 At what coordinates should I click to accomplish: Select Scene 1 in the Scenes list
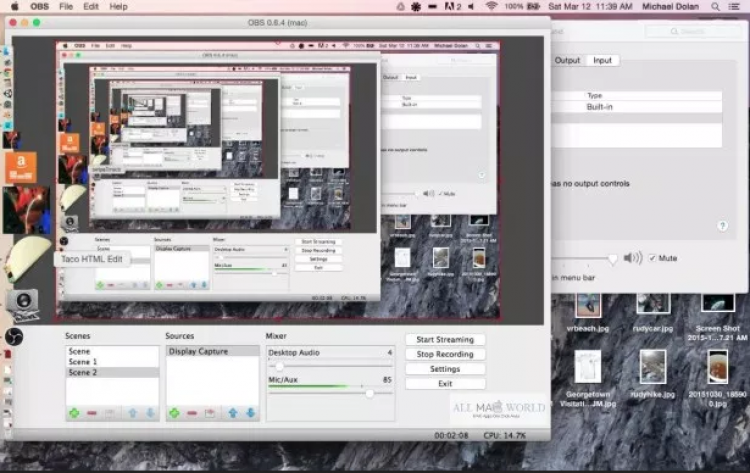83,362
